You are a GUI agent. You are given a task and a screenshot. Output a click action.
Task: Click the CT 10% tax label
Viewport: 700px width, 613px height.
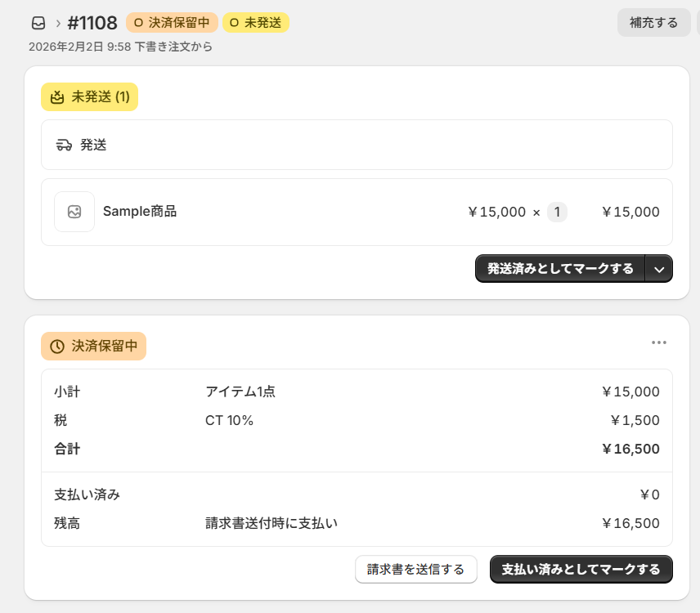coord(229,420)
